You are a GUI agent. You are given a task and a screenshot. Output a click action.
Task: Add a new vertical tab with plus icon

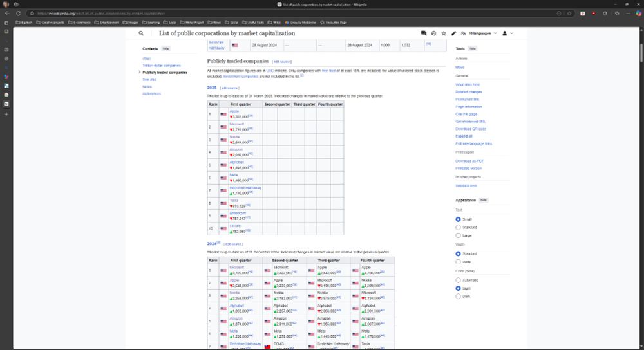6,114
